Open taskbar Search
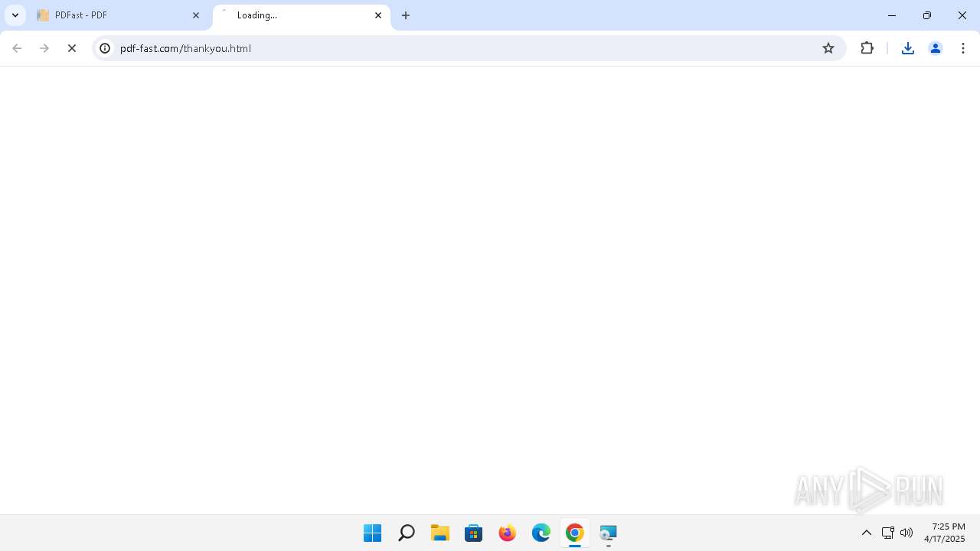Screen dimensions: 980x551 coord(407,533)
